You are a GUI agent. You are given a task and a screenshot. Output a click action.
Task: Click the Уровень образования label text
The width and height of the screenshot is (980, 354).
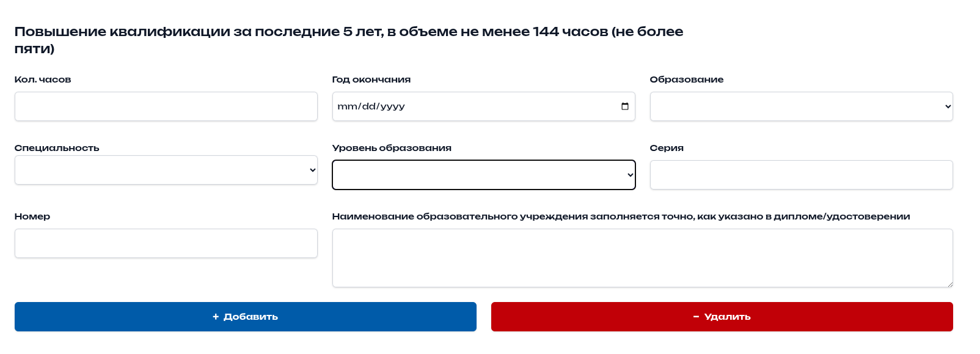click(392, 148)
